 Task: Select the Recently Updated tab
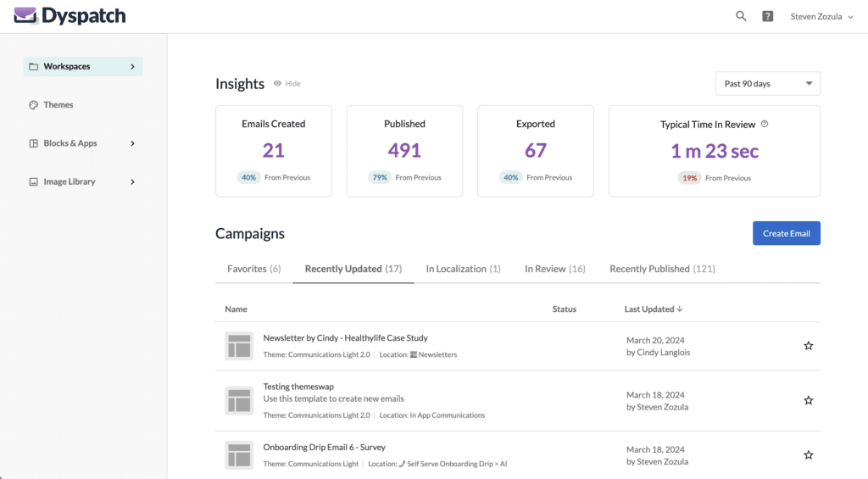[x=353, y=269]
